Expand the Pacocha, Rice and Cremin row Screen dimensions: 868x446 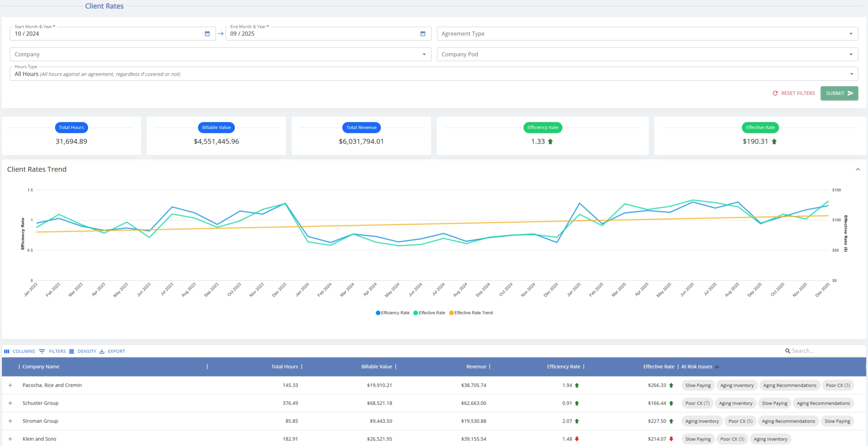pos(10,385)
